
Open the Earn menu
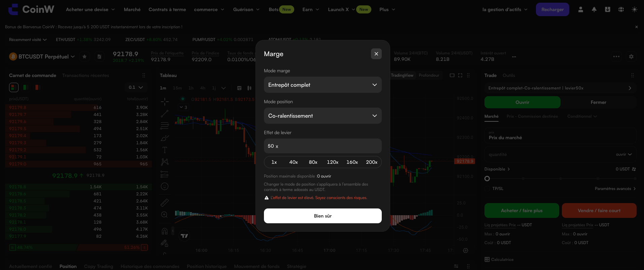pos(311,9)
